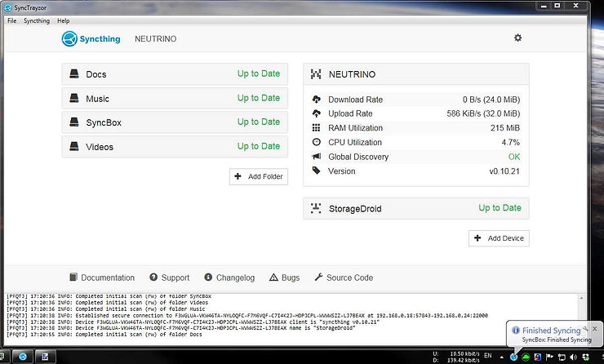Screen dimensions: 604x364
Task: Click the StorageDroid device identicon
Action: pos(316,208)
